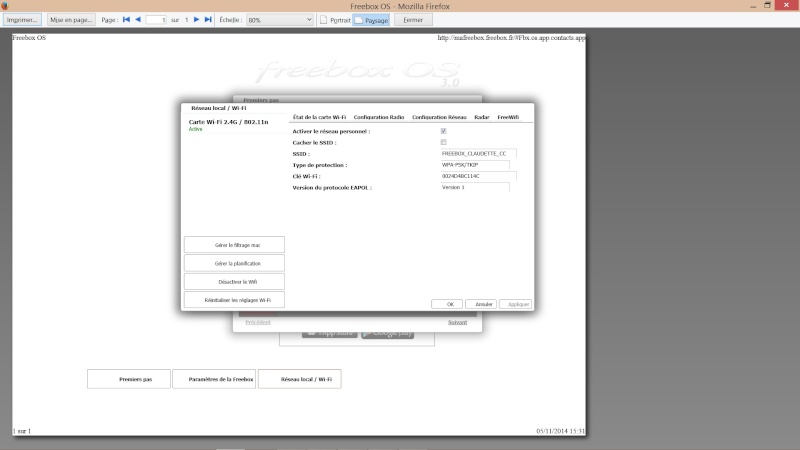Open the Échelle scale dropdown
Image resolution: width=800 pixels, height=450 pixels.
[279, 20]
